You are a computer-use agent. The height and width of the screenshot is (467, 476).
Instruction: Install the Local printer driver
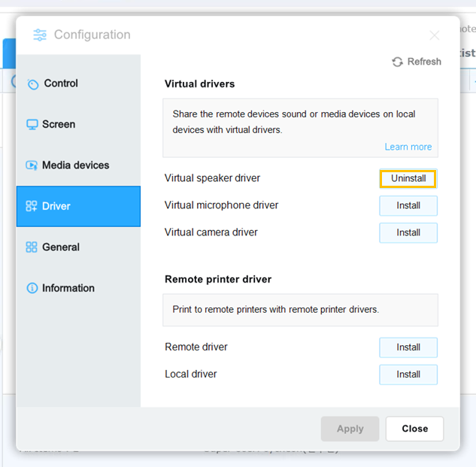[x=408, y=375]
